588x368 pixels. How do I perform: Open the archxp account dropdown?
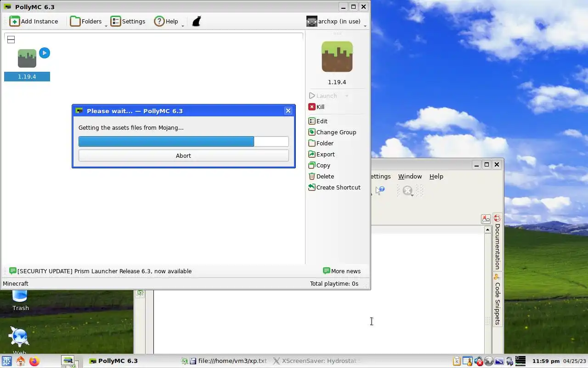(336, 21)
